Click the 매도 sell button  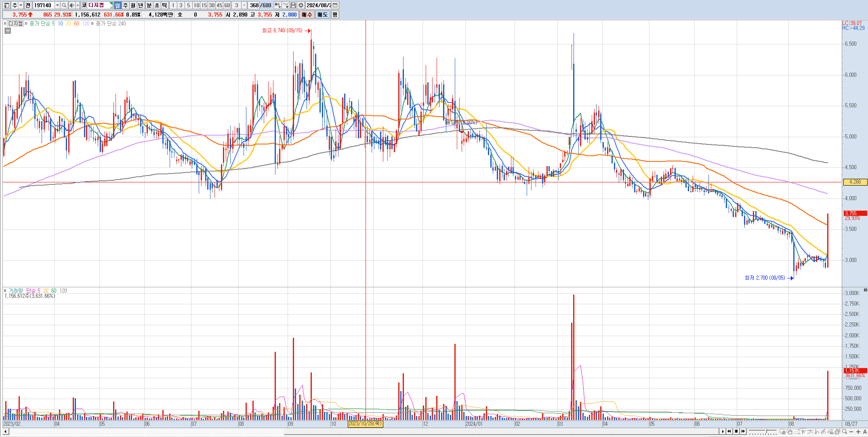[x=323, y=15]
